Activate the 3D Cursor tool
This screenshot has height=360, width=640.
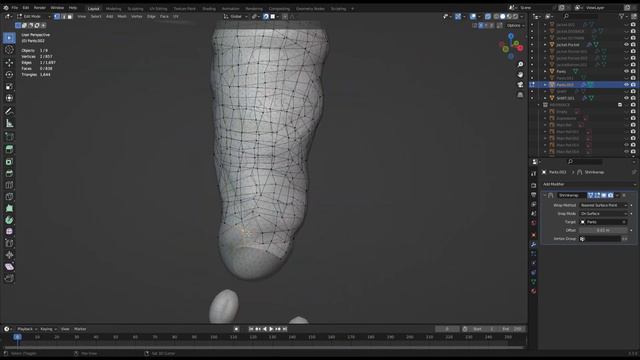[x=9, y=50]
